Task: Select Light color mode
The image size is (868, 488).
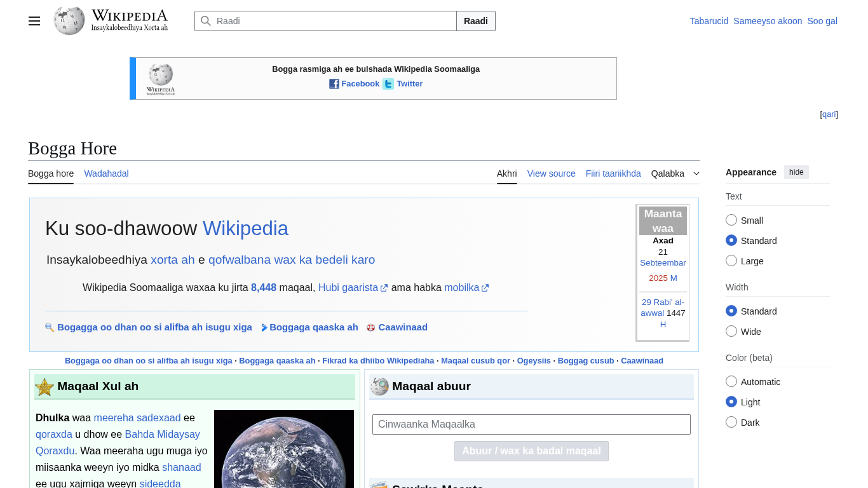Action: (x=731, y=402)
